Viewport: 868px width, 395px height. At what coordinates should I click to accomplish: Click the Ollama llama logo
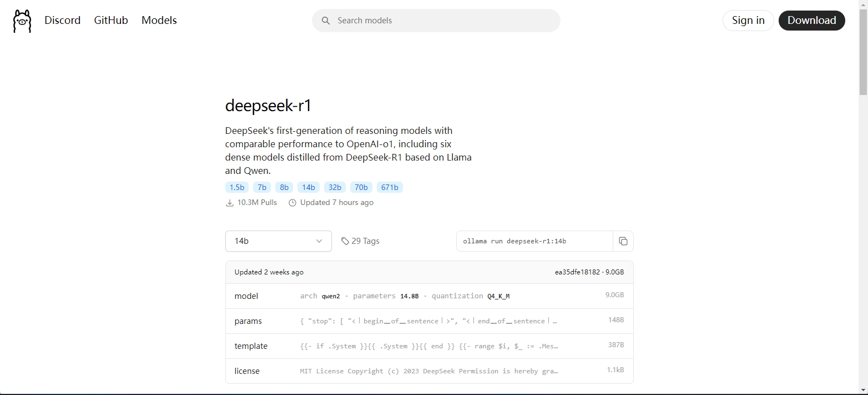click(22, 21)
